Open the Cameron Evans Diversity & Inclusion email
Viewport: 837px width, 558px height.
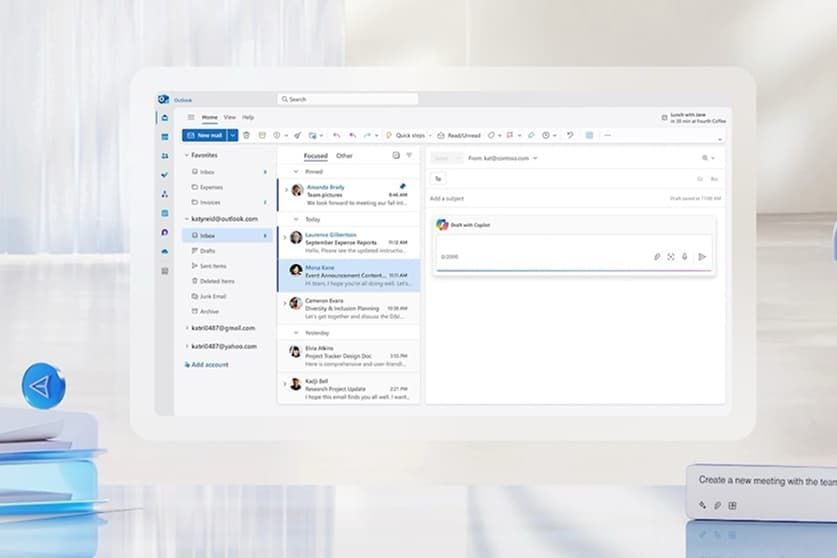[x=349, y=308]
